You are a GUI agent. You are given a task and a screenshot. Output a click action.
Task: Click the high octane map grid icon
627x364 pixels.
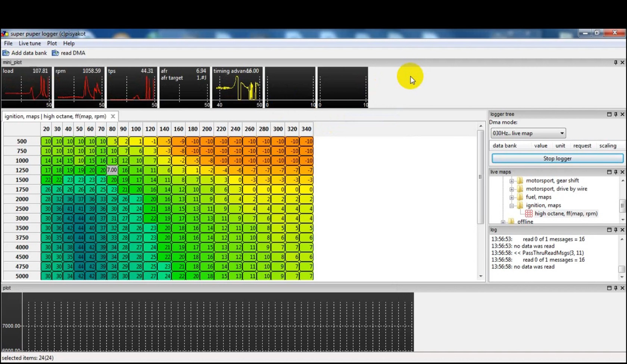[529, 214]
